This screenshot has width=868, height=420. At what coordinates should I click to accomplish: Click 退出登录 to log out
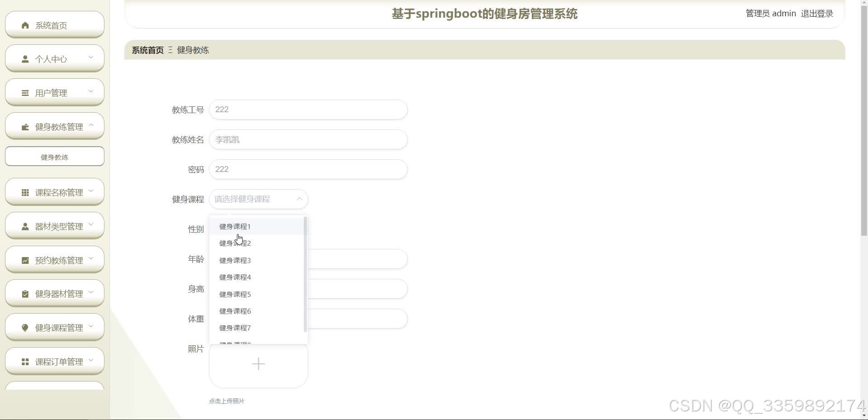pyautogui.click(x=817, y=14)
